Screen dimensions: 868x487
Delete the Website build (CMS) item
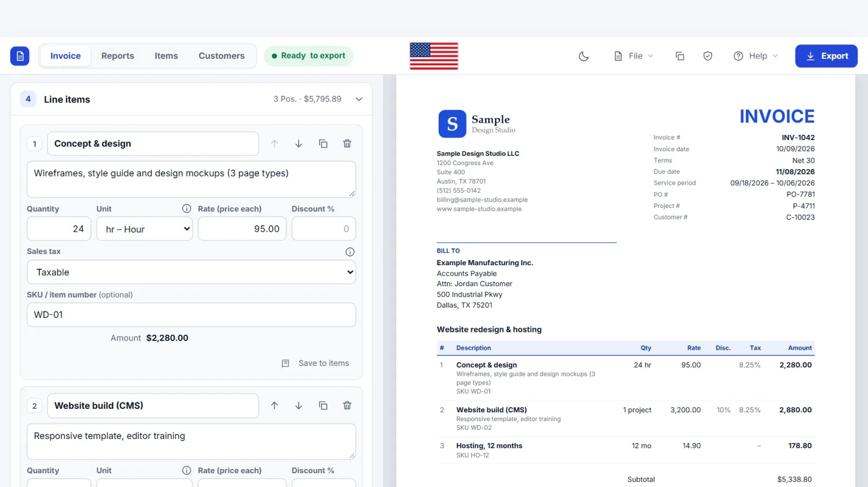point(347,406)
